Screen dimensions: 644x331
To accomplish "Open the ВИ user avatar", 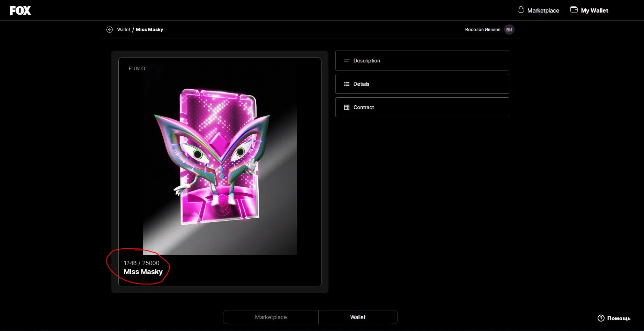I will (509, 30).
